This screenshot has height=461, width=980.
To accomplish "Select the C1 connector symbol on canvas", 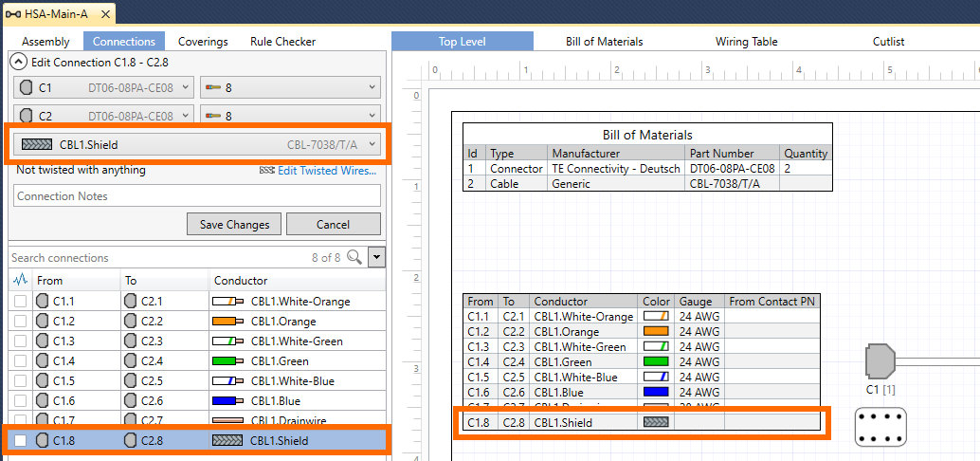I will (880, 360).
